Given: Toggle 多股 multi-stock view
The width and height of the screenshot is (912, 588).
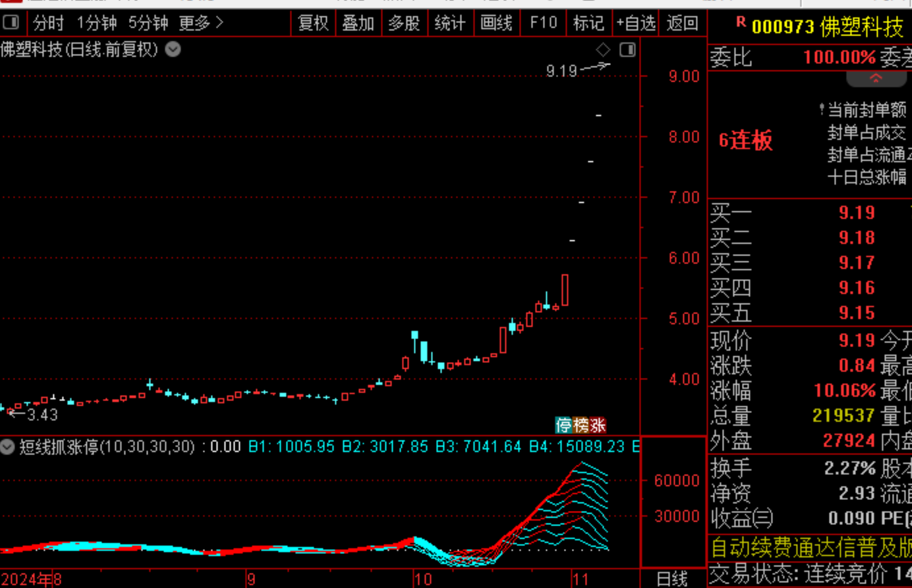Looking at the screenshot, I should 404,23.
